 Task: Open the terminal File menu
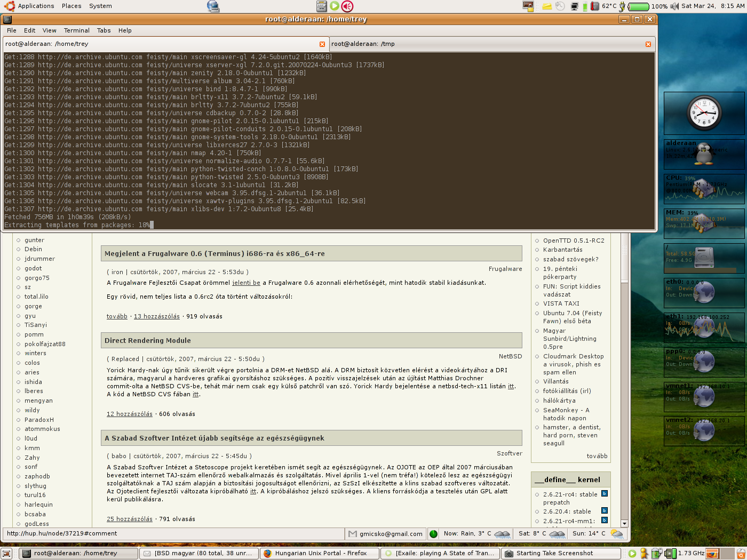[12, 30]
